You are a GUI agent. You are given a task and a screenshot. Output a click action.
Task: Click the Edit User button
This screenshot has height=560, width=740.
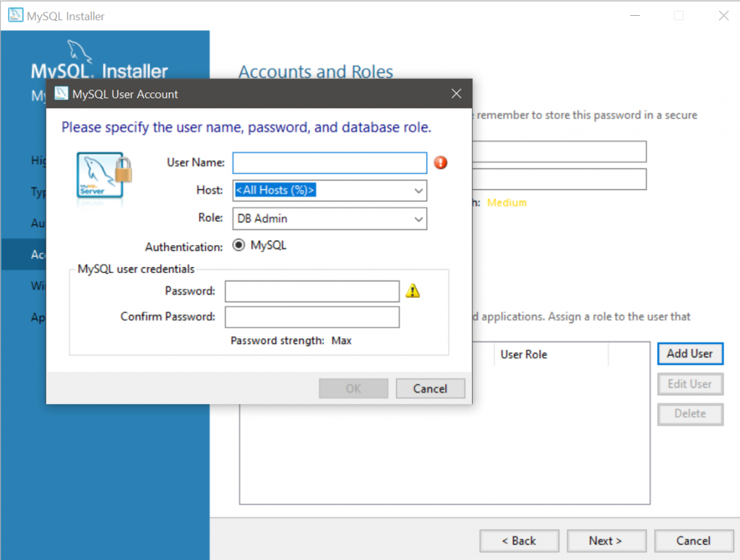[x=690, y=384]
